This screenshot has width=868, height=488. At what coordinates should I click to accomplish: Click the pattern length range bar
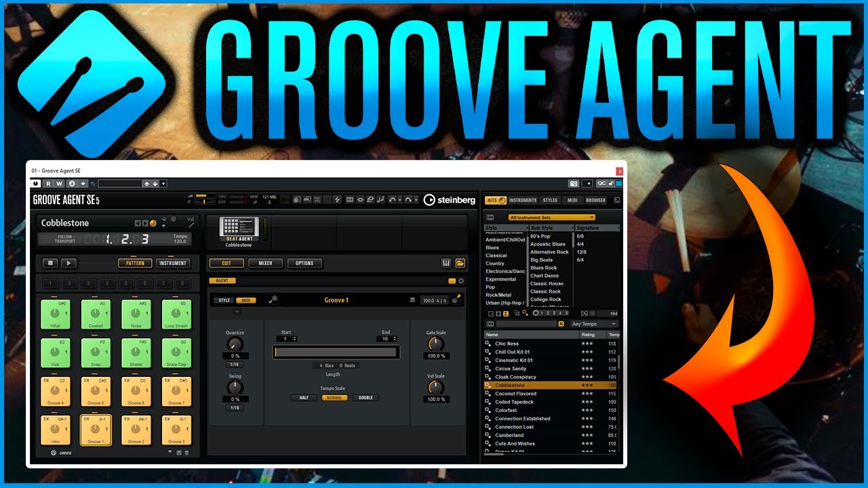click(336, 352)
